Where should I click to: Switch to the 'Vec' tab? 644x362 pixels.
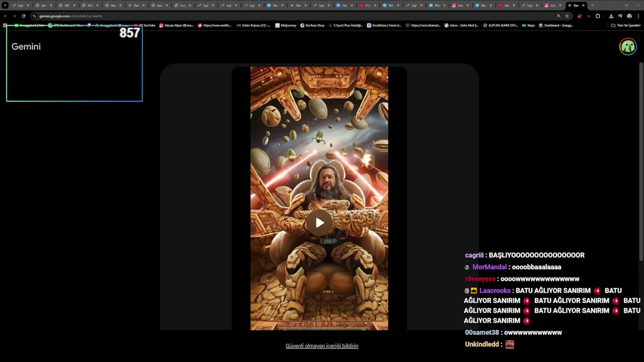344,6
